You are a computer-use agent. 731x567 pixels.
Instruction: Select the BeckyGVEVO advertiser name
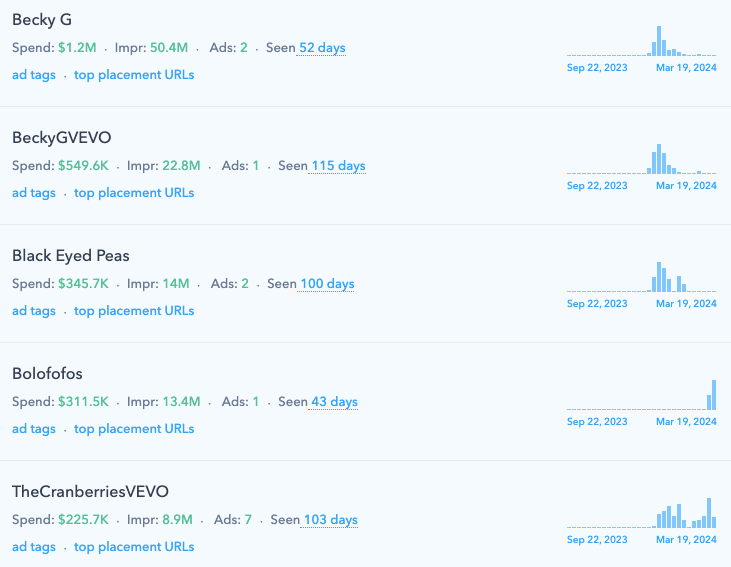point(62,138)
